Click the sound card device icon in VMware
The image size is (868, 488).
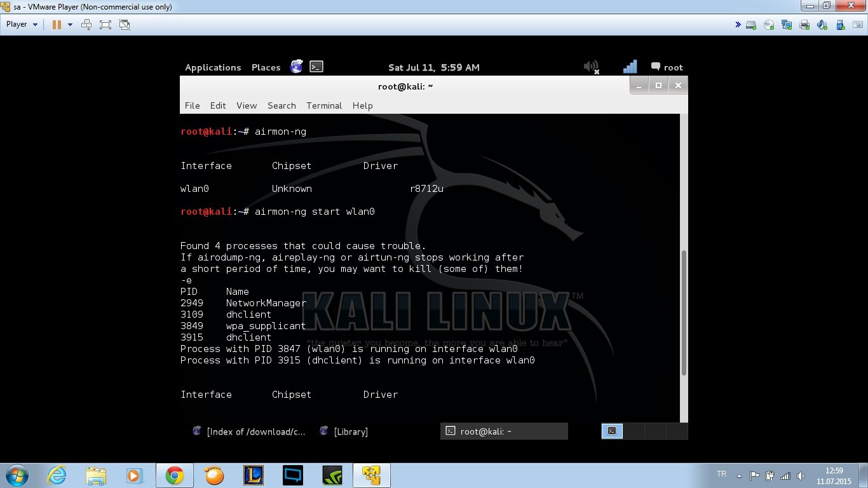coord(822,25)
